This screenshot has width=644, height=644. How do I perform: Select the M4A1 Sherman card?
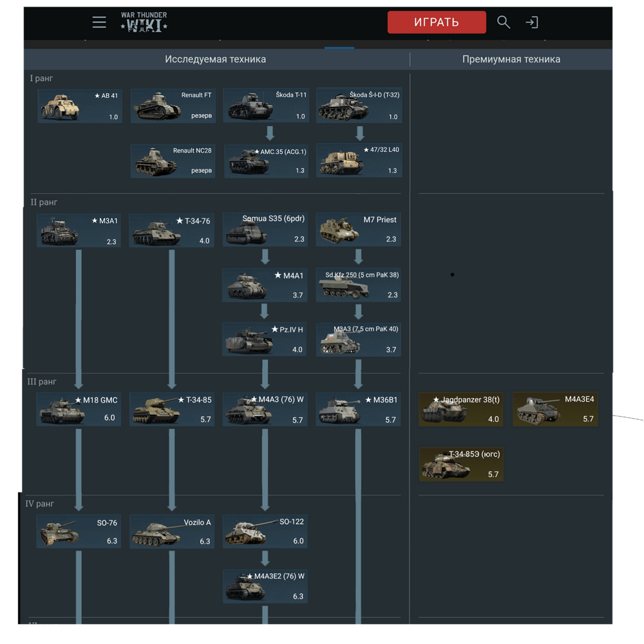(x=265, y=285)
